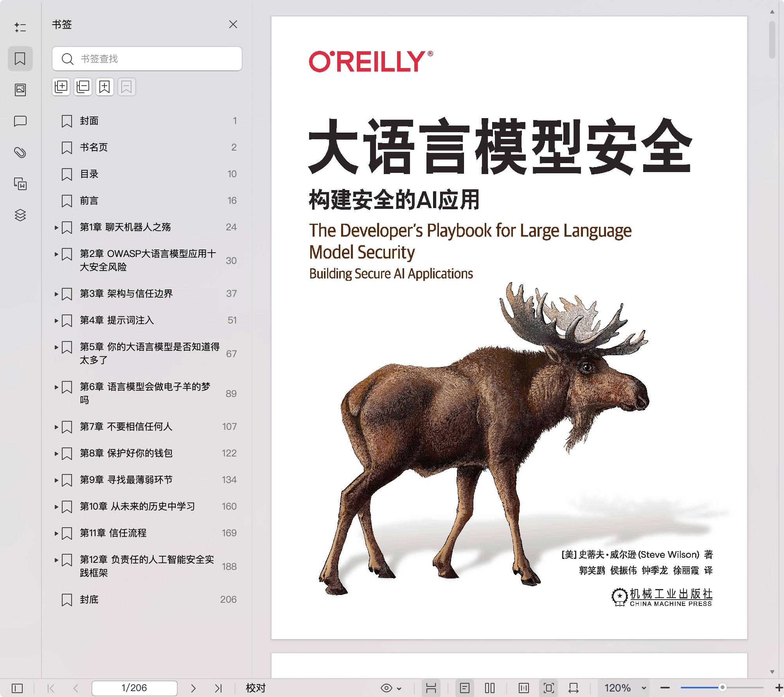Toggle continuous scrolling mode
The image size is (784, 697).
431,688
